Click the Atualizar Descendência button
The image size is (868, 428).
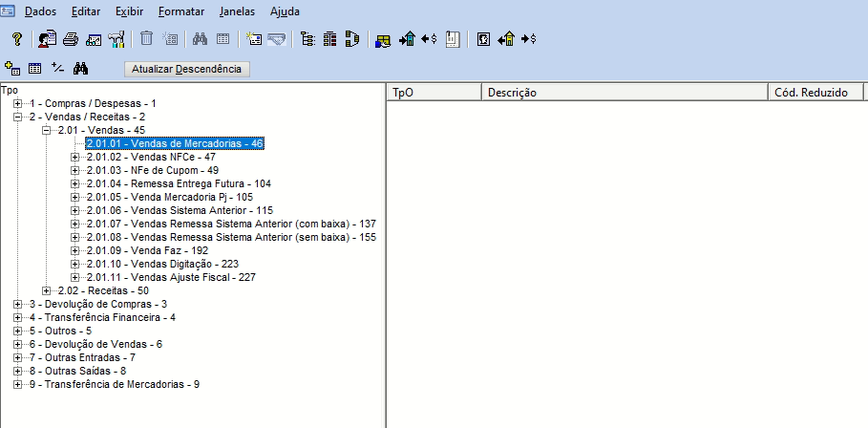(x=187, y=69)
